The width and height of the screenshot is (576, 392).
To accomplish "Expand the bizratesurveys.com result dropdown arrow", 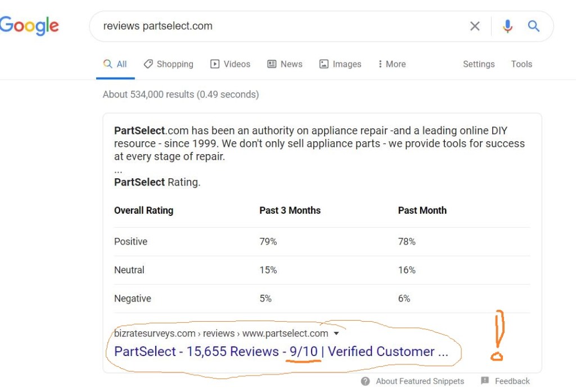I will pos(336,334).
